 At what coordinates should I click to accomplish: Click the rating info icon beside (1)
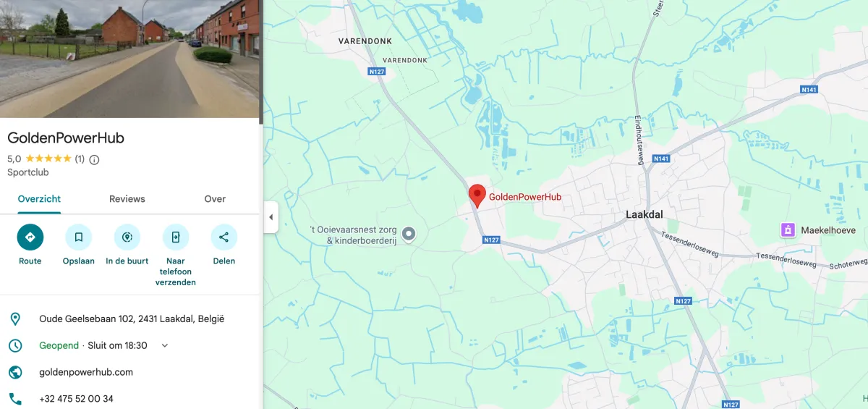point(94,159)
